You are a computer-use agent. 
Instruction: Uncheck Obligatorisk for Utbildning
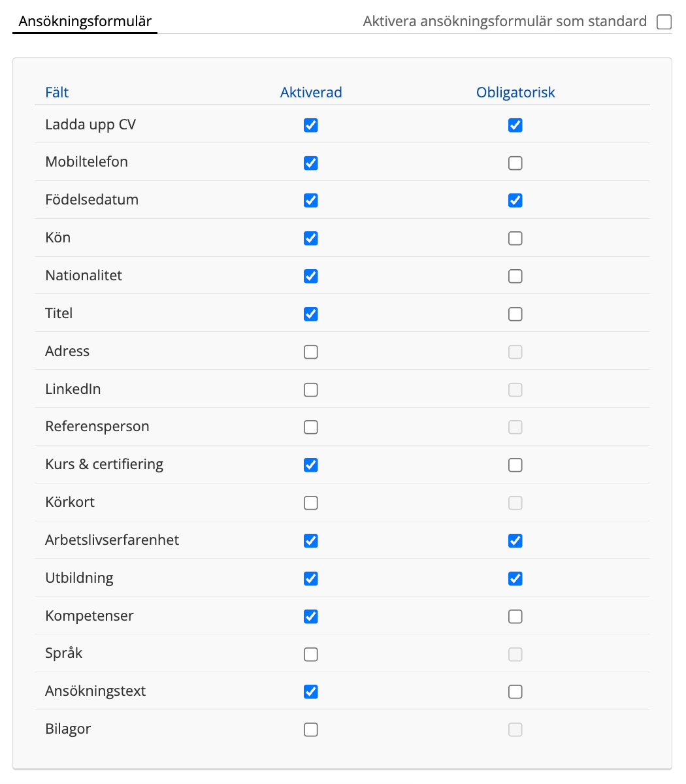coord(515,579)
